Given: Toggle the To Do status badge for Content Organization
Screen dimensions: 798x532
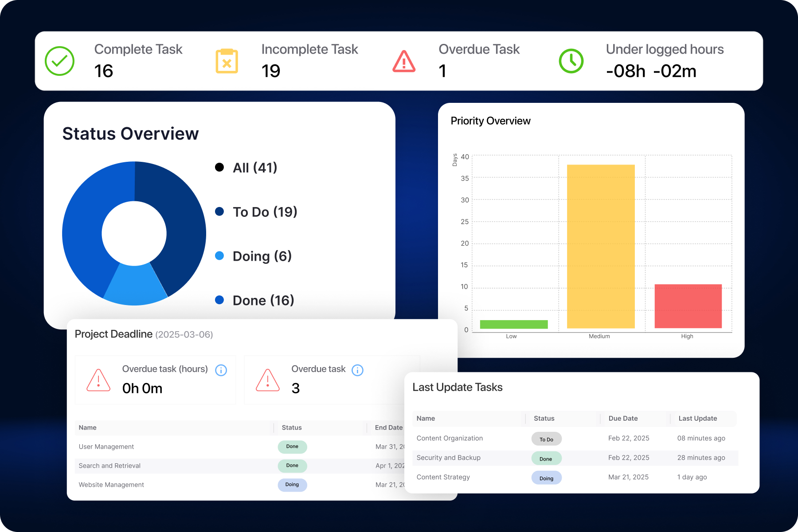Looking at the screenshot, I should (546, 439).
